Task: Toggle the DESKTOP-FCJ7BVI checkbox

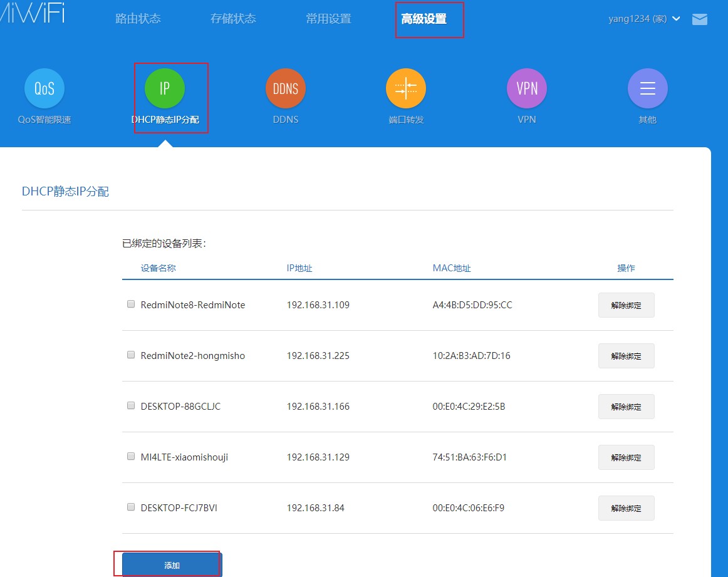Action: [131, 507]
